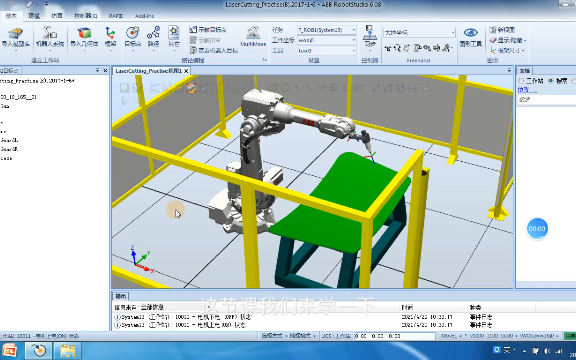Open the MultiMove tool icon

click(x=253, y=37)
